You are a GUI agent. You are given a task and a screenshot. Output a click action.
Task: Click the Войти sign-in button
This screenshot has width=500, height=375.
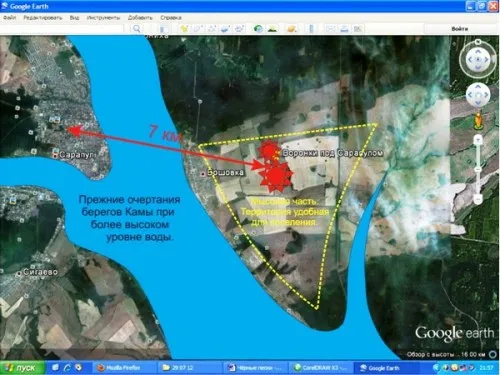point(460,29)
